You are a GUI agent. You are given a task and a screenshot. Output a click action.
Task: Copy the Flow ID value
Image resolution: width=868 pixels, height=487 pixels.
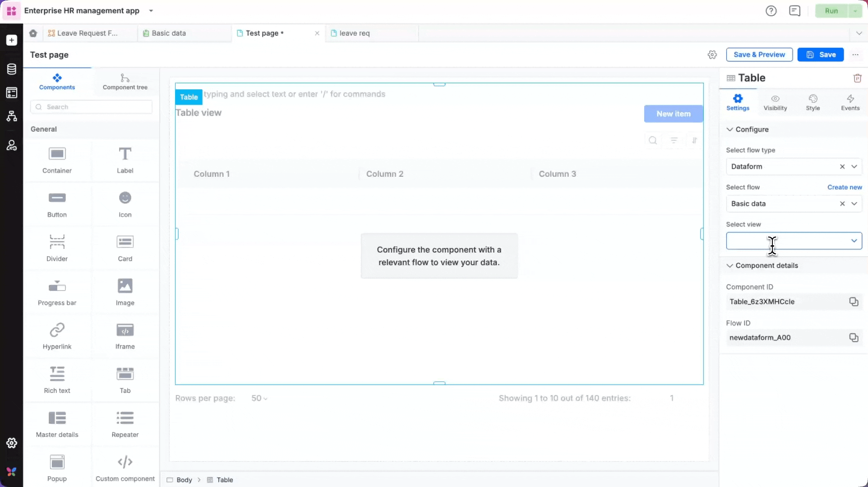point(854,338)
